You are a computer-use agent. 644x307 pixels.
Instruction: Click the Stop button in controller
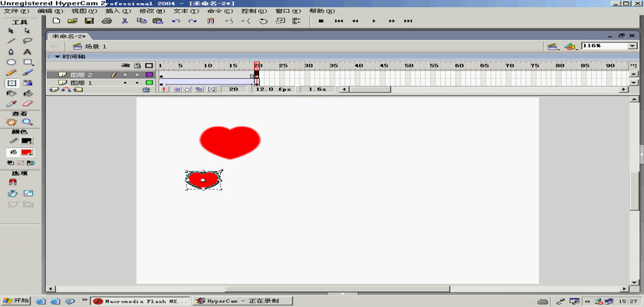[321, 21]
